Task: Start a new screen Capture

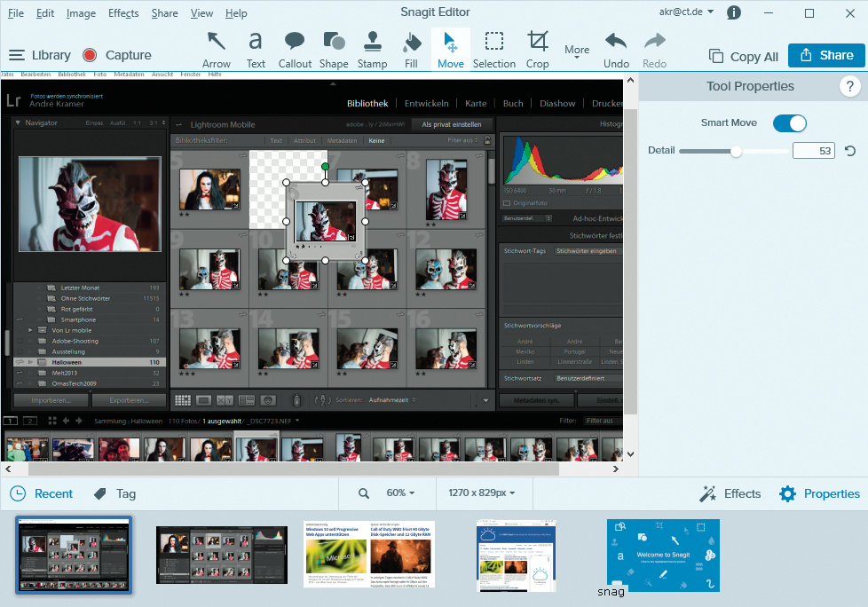Action: coord(117,55)
